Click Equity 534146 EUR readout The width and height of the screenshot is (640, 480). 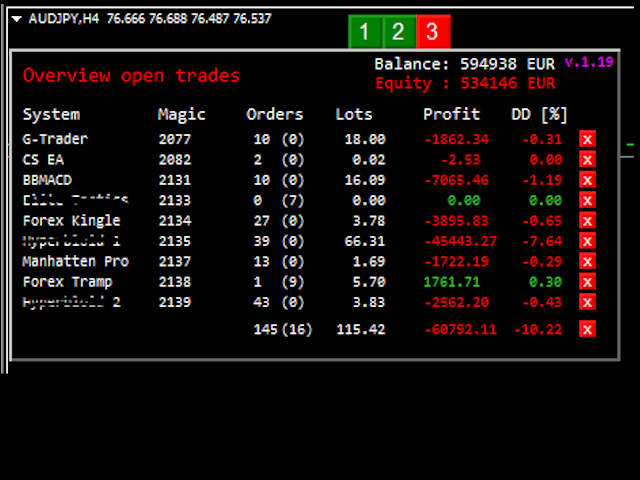pyautogui.click(x=465, y=83)
